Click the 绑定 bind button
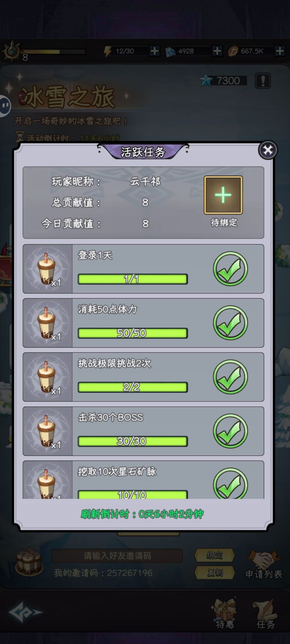Screen dimensions: 290x644 click(214, 555)
